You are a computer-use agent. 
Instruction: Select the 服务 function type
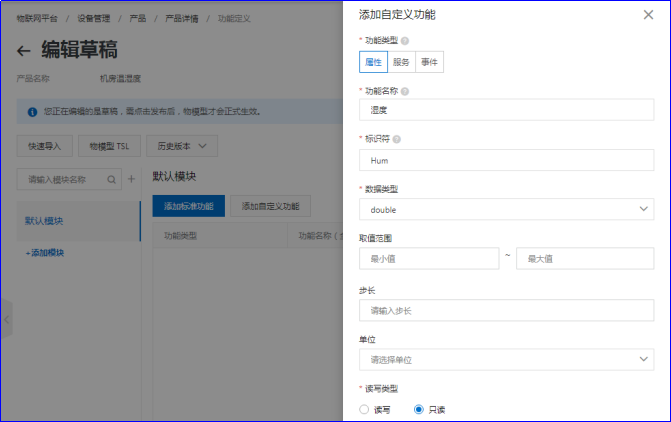coord(401,62)
